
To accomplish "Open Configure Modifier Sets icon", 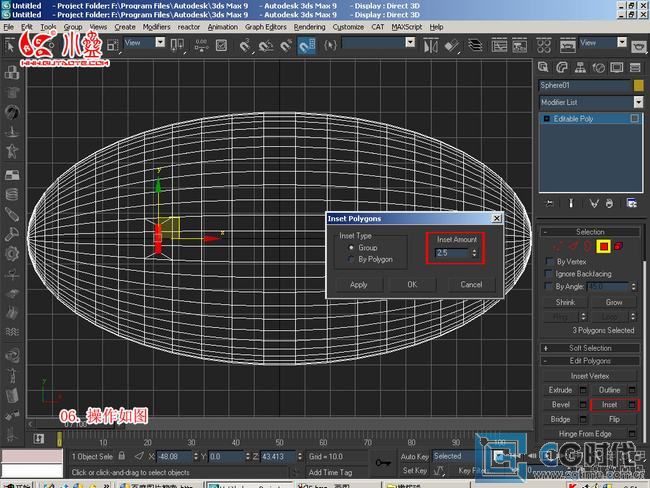I will [632, 204].
